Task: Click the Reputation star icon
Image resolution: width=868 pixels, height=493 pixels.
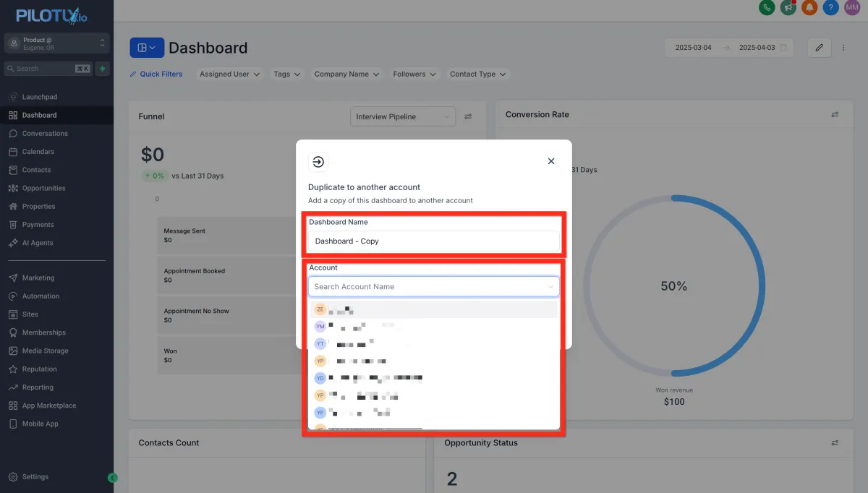Action: (x=14, y=369)
